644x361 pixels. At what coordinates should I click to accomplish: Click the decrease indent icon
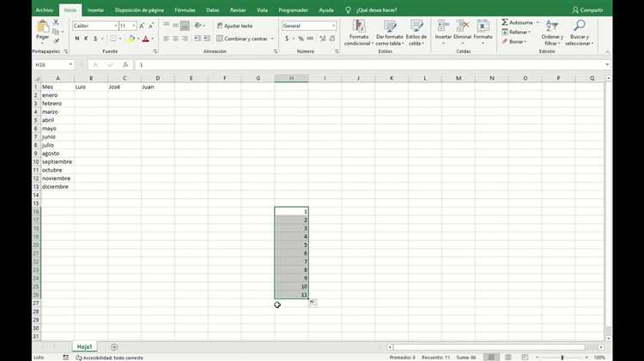[197, 39]
